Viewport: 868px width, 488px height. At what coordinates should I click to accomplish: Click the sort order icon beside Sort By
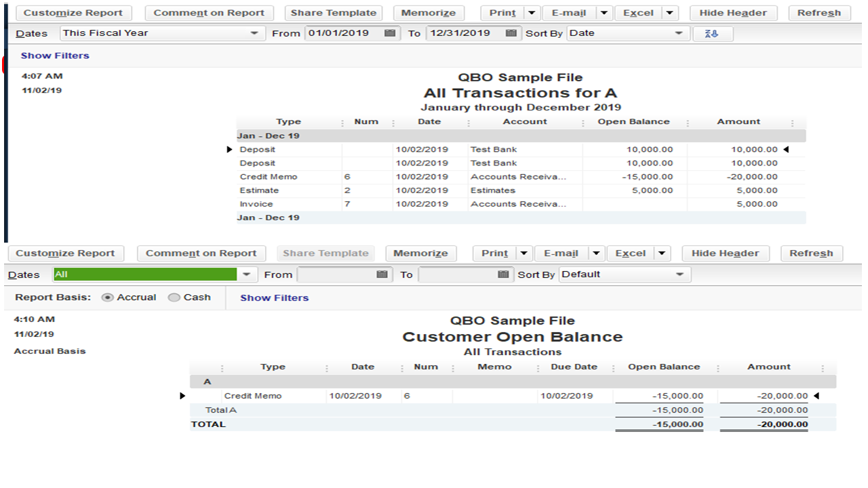pos(712,33)
